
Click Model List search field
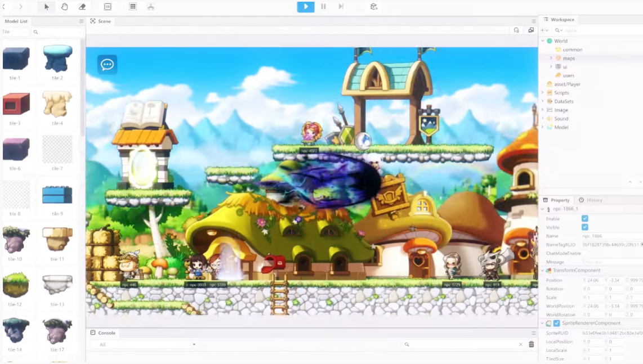coord(57,32)
